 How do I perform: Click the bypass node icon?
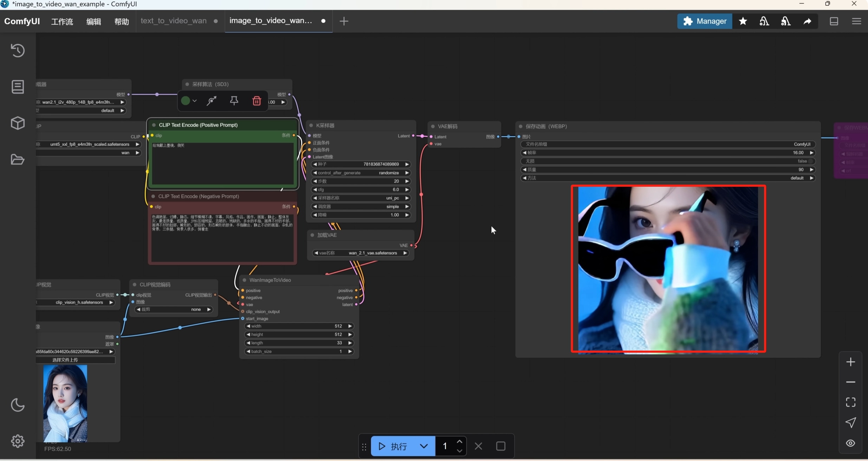pos(211,101)
